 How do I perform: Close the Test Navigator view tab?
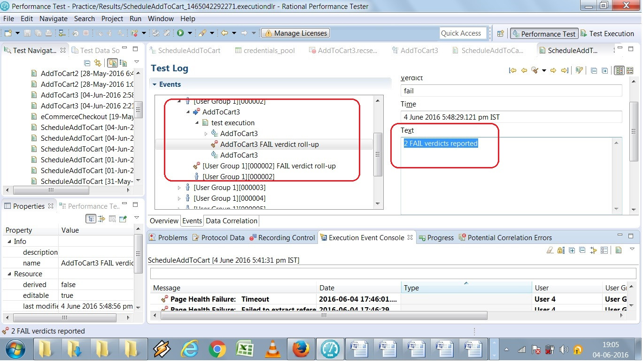tap(63, 50)
